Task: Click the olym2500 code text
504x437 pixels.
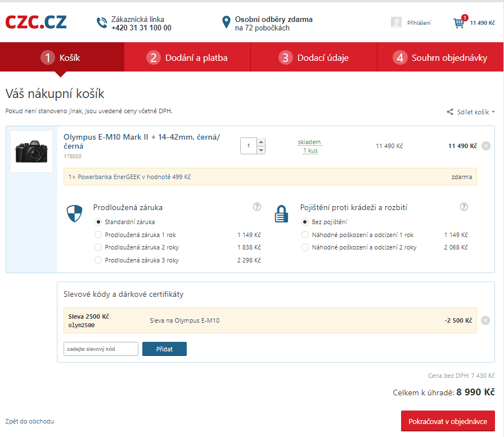Action: [x=82, y=325]
